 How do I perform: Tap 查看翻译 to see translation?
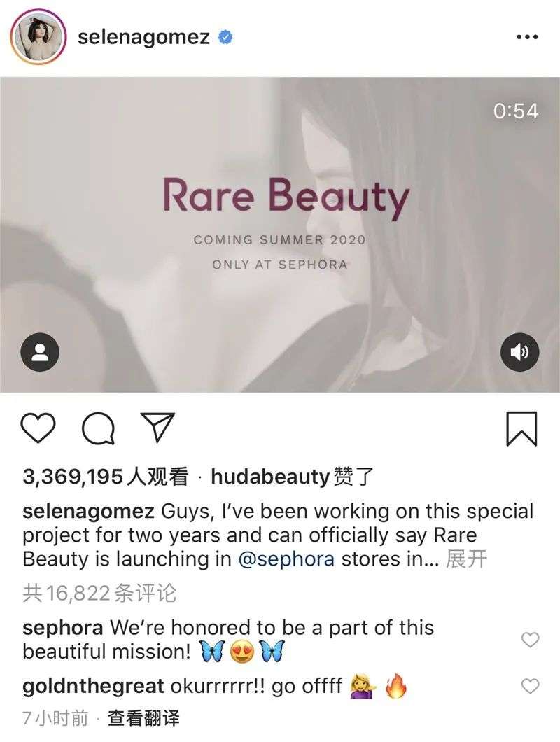point(144,718)
